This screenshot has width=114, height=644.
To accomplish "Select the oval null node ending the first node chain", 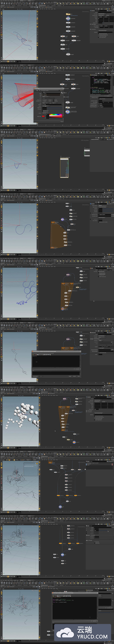I will click(x=68, y=54).
